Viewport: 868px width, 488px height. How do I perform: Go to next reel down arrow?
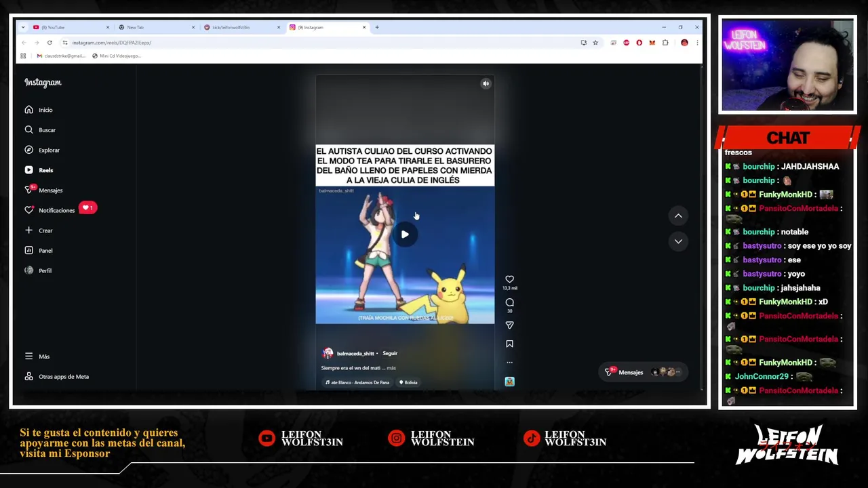[678, 241]
